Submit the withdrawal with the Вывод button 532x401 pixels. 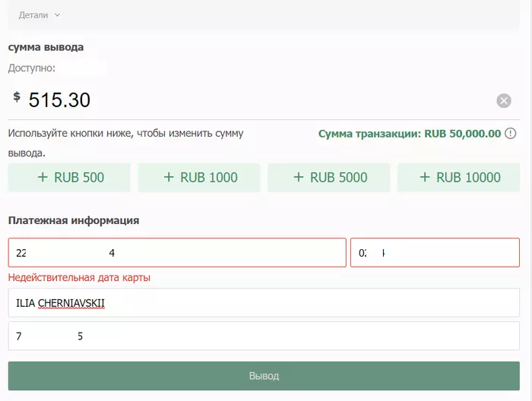coord(264,376)
